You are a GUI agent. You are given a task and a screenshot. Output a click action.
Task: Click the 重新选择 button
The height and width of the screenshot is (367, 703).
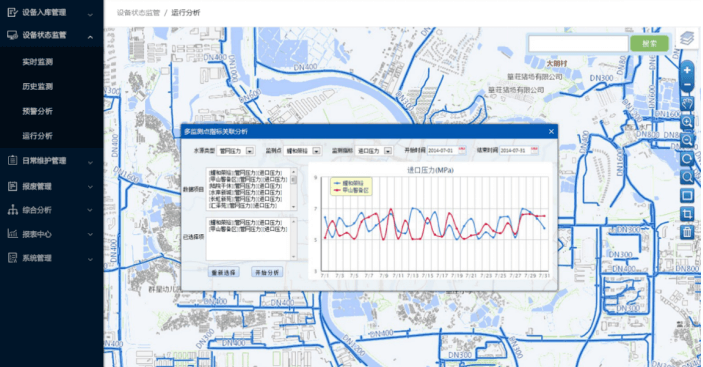pyautogui.click(x=224, y=272)
